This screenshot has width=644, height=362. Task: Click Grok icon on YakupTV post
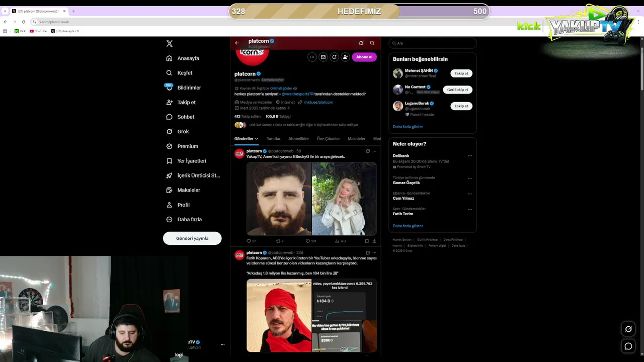tap(368, 151)
